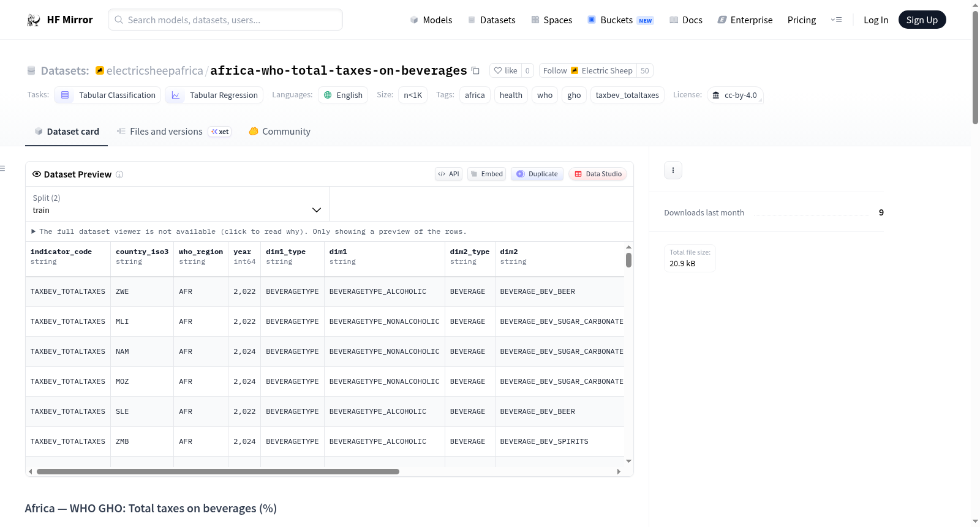Click the Log In link
The height and width of the screenshot is (527, 980).
click(876, 20)
